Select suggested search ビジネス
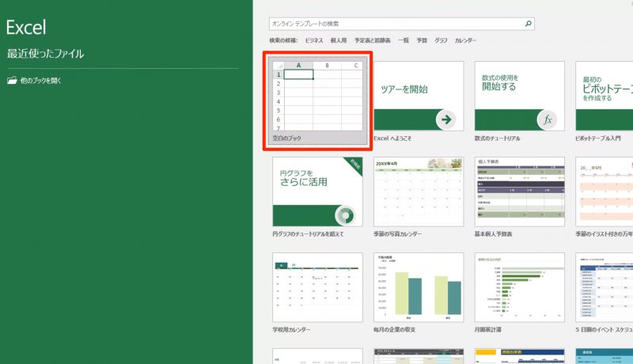This screenshot has height=364, width=633. [313, 40]
